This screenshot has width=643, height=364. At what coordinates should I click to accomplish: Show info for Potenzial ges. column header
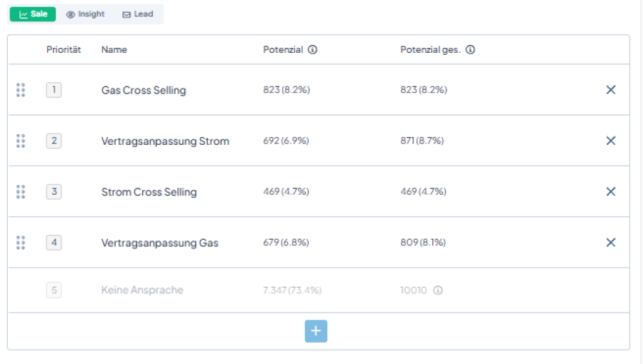471,50
